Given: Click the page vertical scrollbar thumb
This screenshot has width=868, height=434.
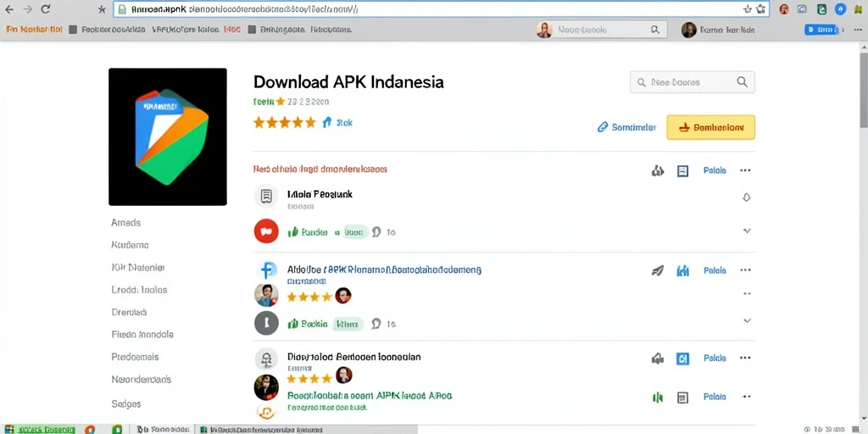Looking at the screenshot, I should click(864, 90).
